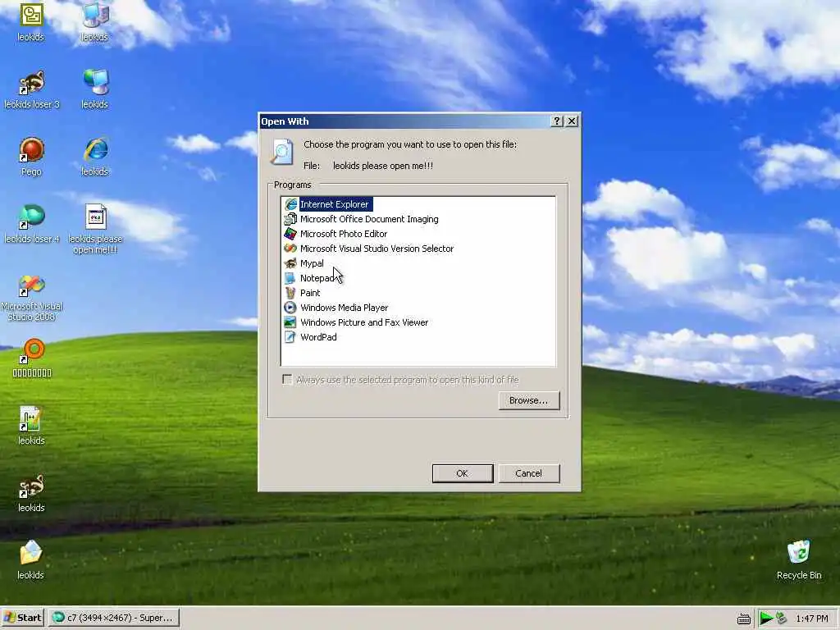
Task: Select the Recycle Bin icon
Action: click(x=799, y=560)
